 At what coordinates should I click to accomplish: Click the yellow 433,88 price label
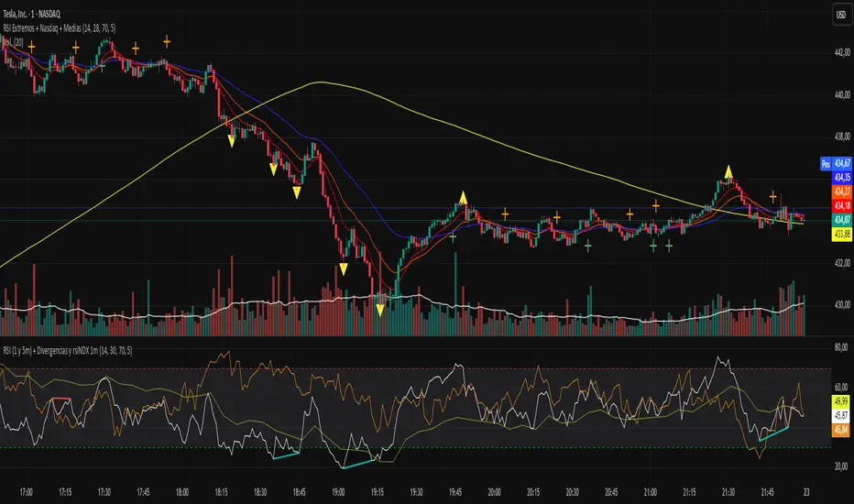(842, 235)
